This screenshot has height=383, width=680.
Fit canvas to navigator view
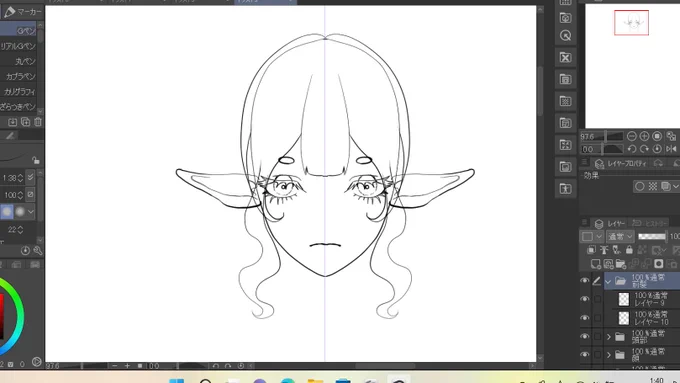pyautogui.click(x=657, y=136)
